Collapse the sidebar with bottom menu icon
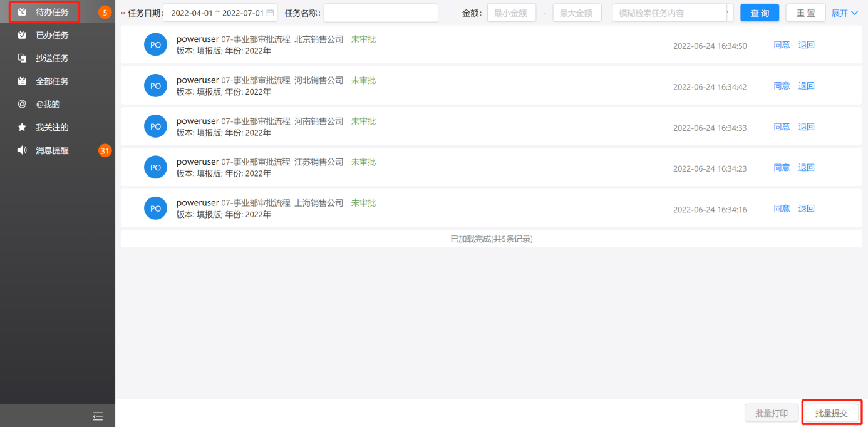868x427 pixels. tap(98, 416)
